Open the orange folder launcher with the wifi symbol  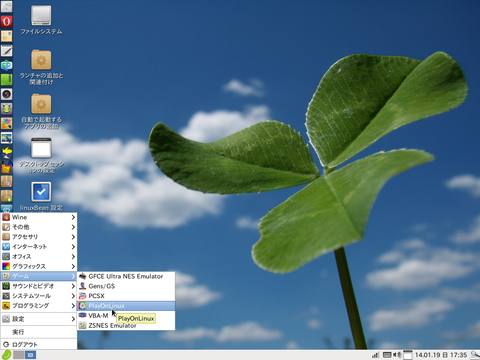[x=6, y=167]
